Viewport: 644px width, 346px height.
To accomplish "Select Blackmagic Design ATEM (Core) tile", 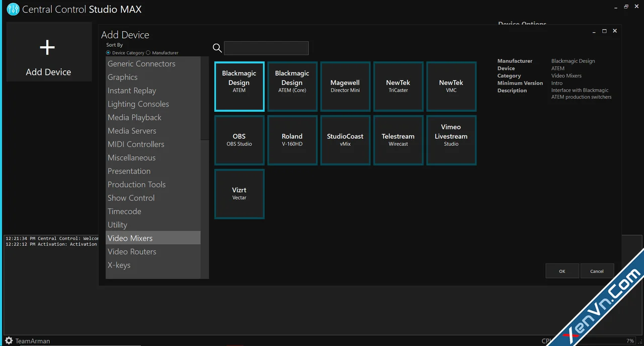I will (x=292, y=86).
